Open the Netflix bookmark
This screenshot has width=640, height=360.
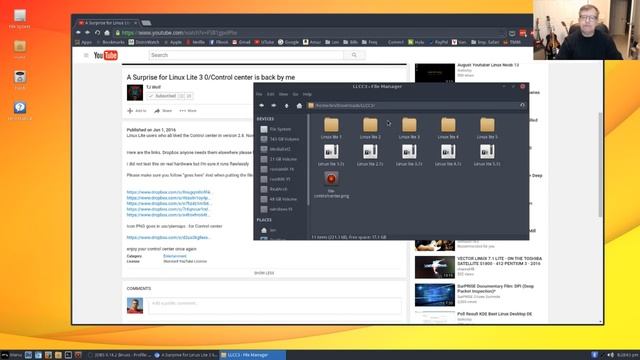click(x=196, y=42)
